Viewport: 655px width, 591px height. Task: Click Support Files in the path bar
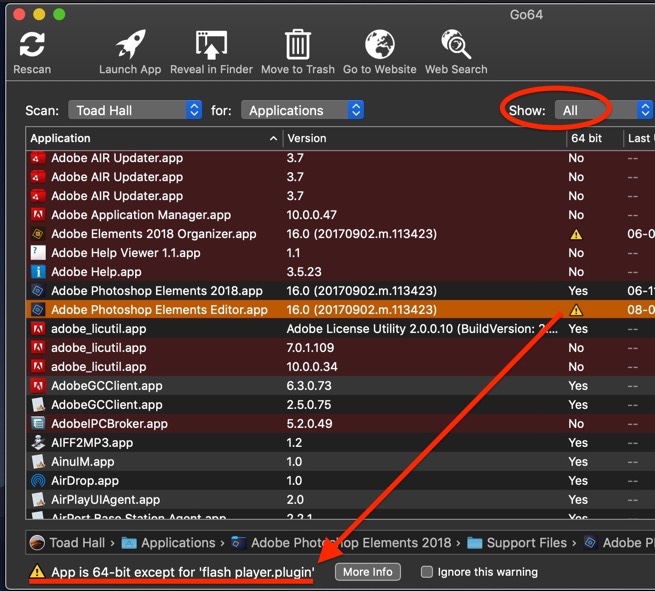[517, 543]
